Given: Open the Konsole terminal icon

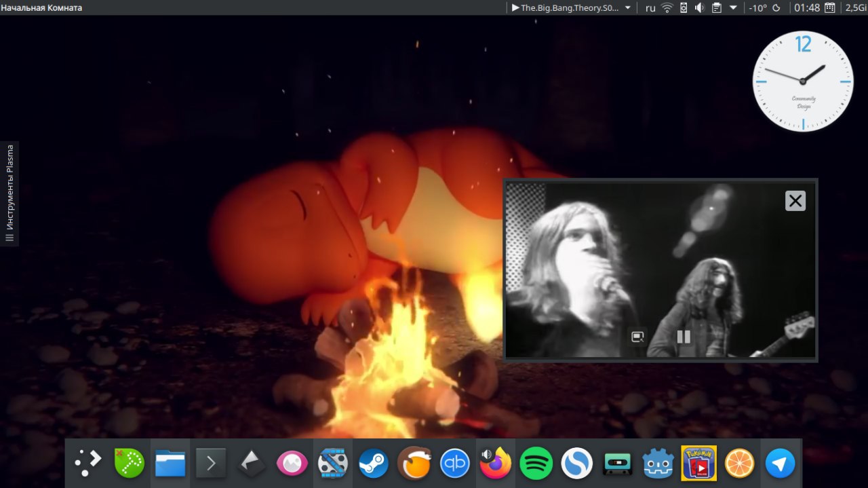Looking at the screenshot, I should point(210,464).
